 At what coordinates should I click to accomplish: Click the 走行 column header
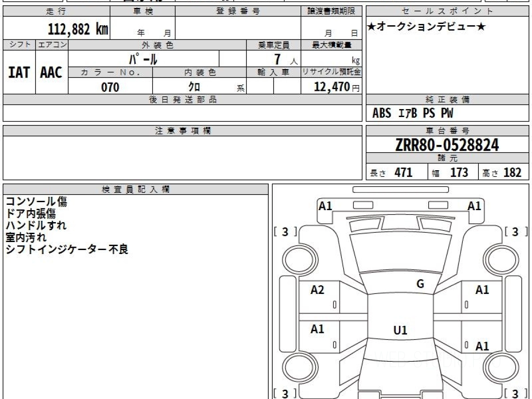[56, 12]
